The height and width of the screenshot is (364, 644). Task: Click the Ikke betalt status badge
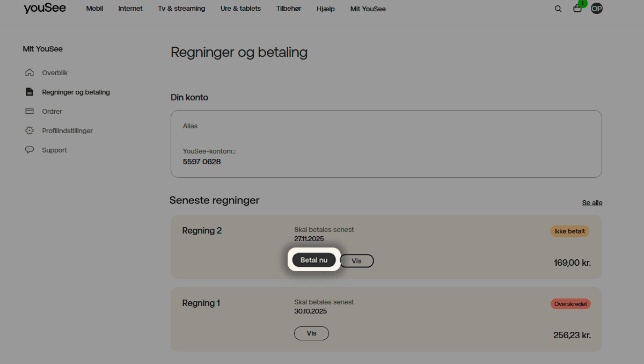click(x=569, y=231)
